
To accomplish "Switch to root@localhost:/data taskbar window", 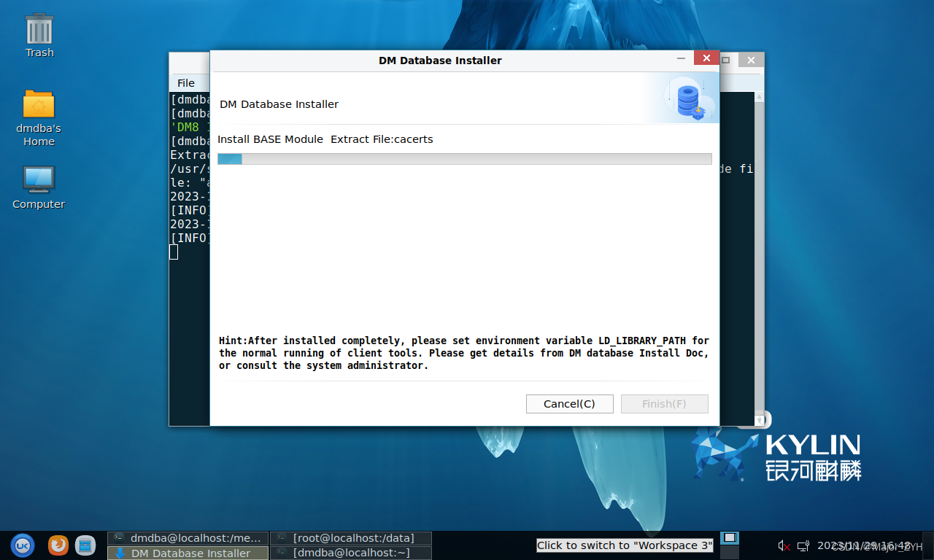I will (x=351, y=538).
